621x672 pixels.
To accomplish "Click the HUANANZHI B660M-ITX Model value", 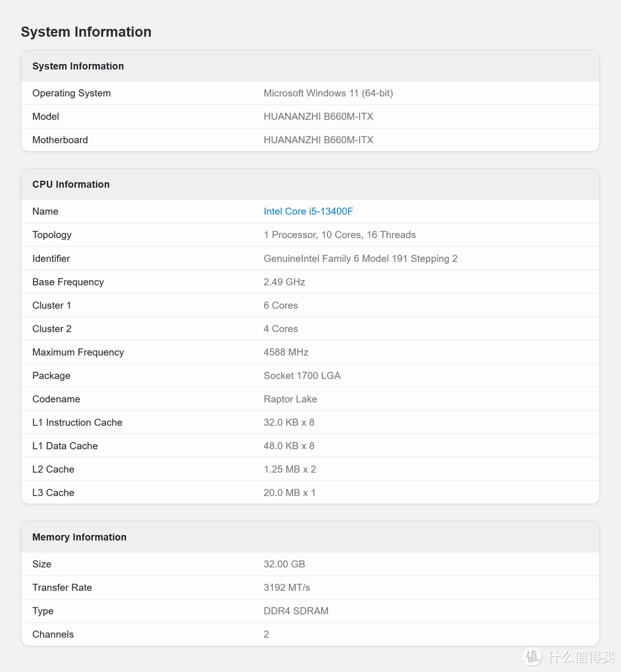I will click(x=318, y=117).
